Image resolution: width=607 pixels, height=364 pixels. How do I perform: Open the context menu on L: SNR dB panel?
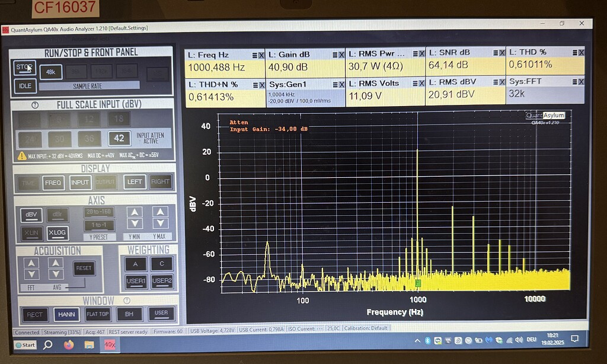coord(496,54)
